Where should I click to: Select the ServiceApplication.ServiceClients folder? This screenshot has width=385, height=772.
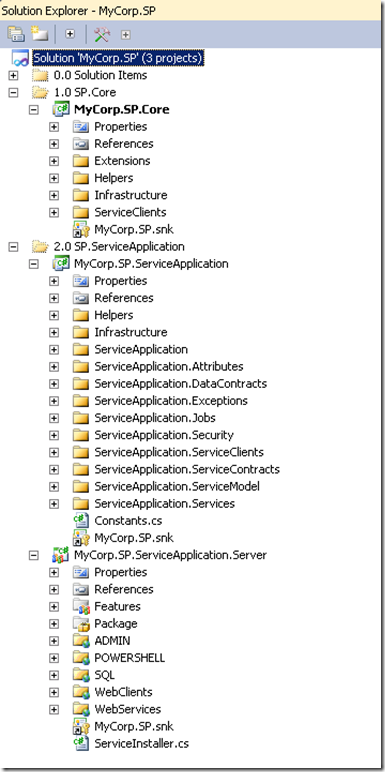(179, 452)
